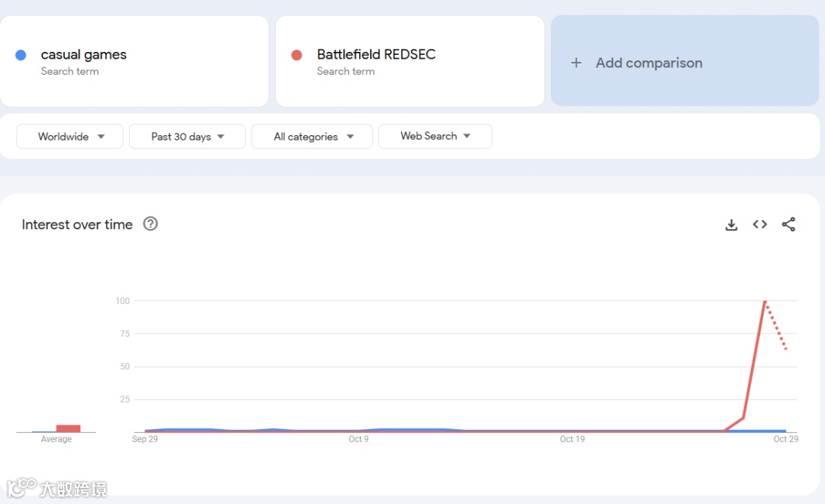825x504 pixels.
Task: Click the embed code icon
Action: click(759, 225)
